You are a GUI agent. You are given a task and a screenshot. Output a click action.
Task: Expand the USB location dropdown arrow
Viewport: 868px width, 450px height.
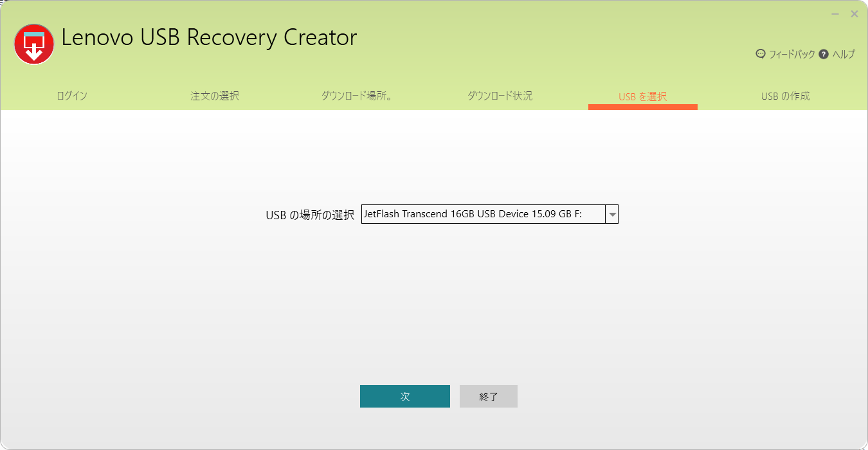click(x=612, y=214)
